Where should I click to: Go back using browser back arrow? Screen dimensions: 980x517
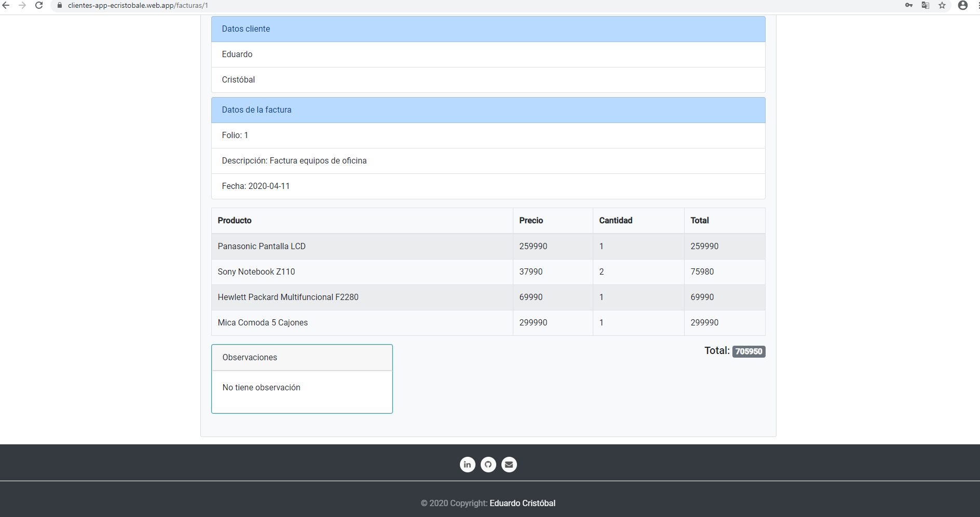(x=6, y=5)
